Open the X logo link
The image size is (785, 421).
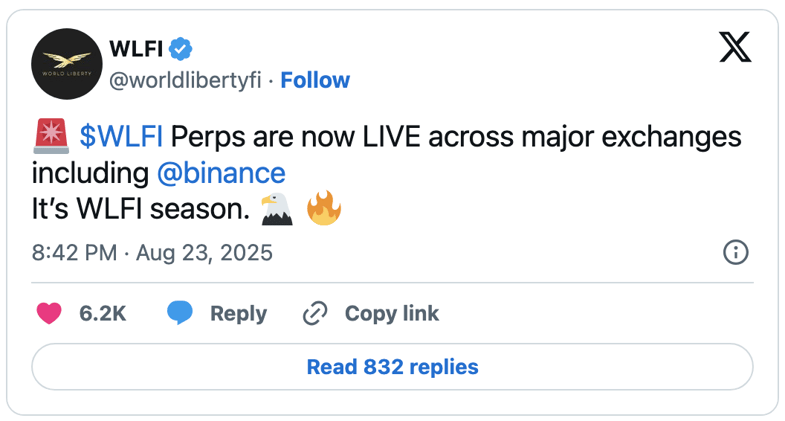[735, 47]
